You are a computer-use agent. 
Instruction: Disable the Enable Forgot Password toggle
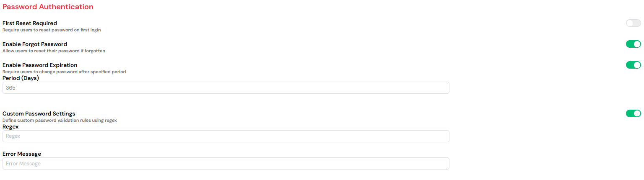(633, 44)
